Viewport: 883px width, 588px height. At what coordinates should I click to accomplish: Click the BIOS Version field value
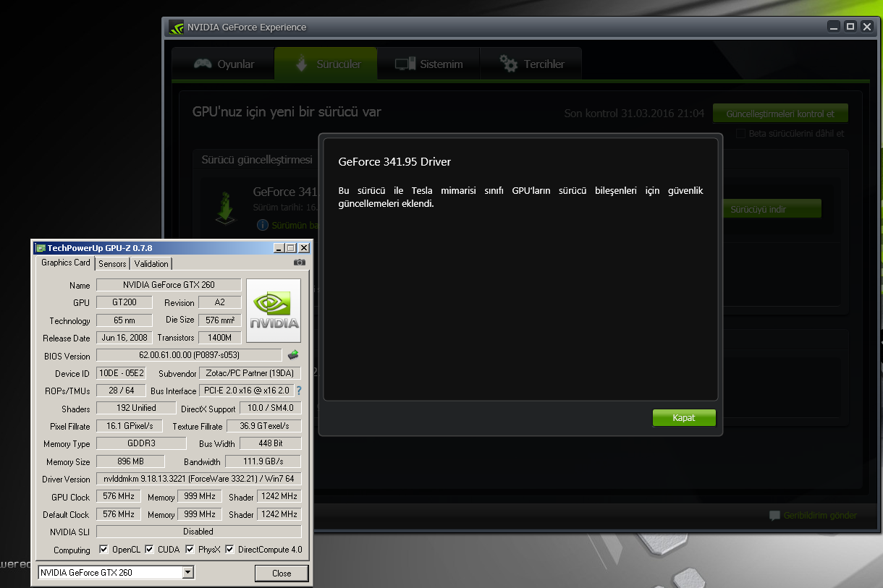coord(189,355)
